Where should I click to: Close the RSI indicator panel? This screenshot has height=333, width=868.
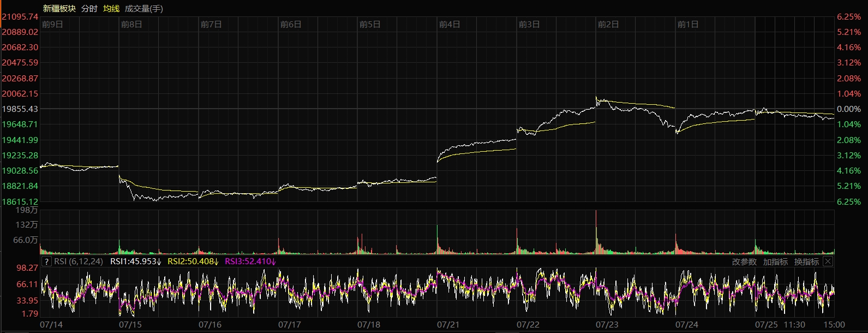pyautogui.click(x=828, y=261)
